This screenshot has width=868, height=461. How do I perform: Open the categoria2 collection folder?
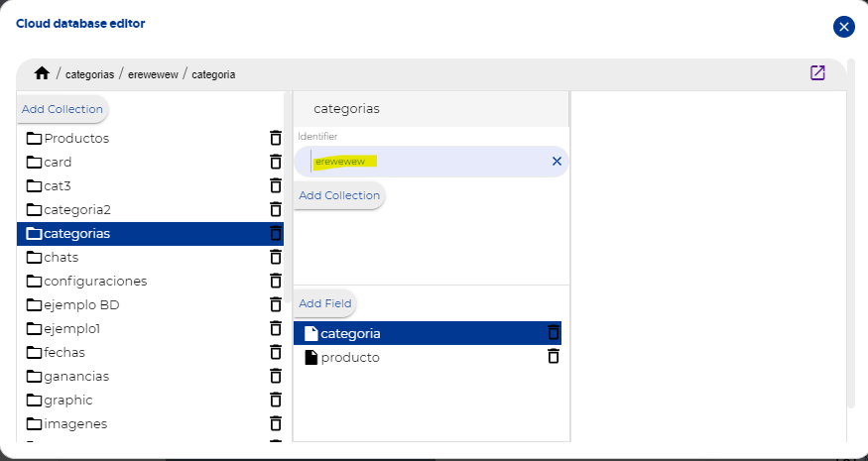[x=150, y=209]
